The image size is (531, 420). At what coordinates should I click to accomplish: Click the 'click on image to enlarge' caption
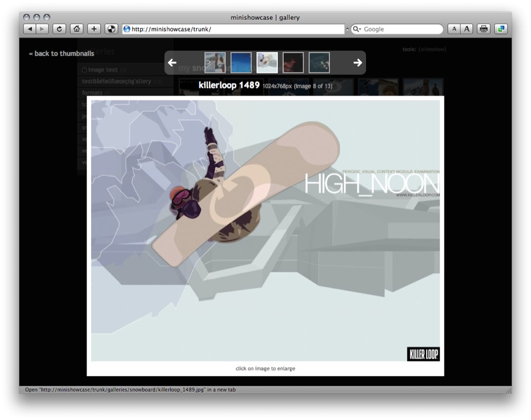[265, 369]
